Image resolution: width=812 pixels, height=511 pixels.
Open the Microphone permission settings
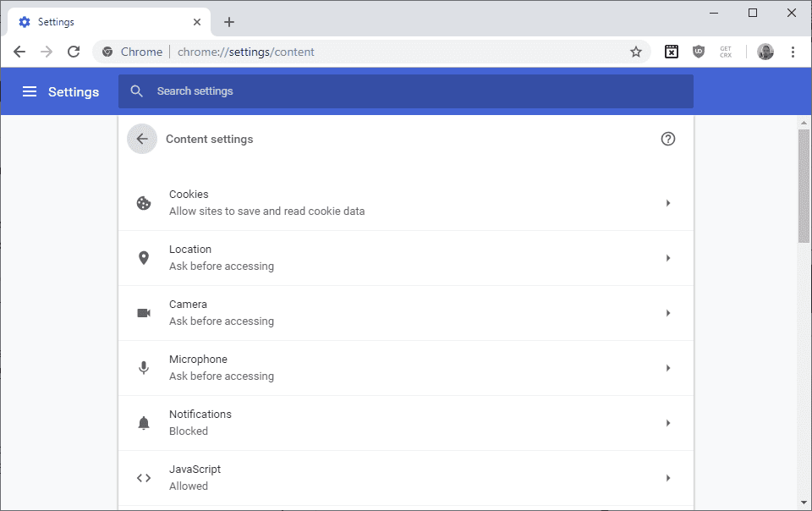[x=406, y=367]
